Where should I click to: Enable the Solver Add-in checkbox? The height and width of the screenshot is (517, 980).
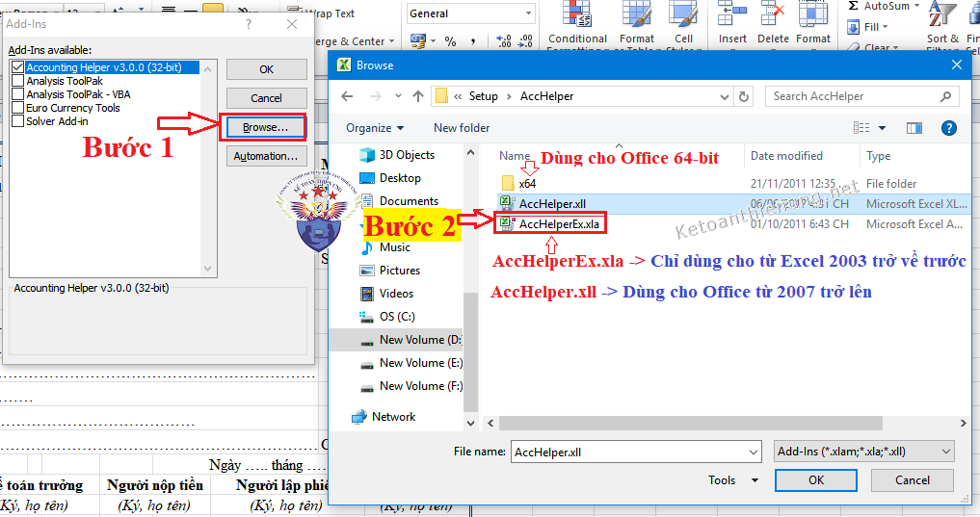(x=18, y=121)
